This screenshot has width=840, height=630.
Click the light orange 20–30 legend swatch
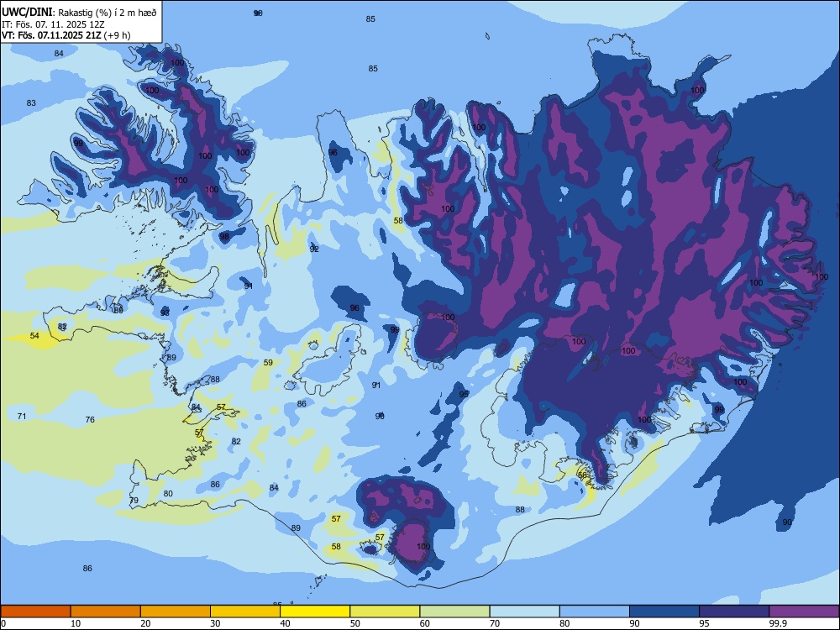[176, 612]
